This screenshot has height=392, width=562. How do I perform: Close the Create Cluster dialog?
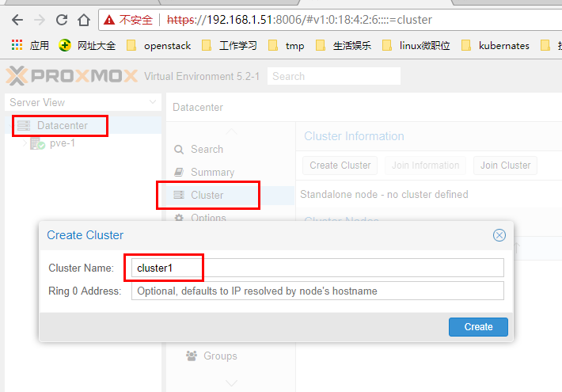499,235
